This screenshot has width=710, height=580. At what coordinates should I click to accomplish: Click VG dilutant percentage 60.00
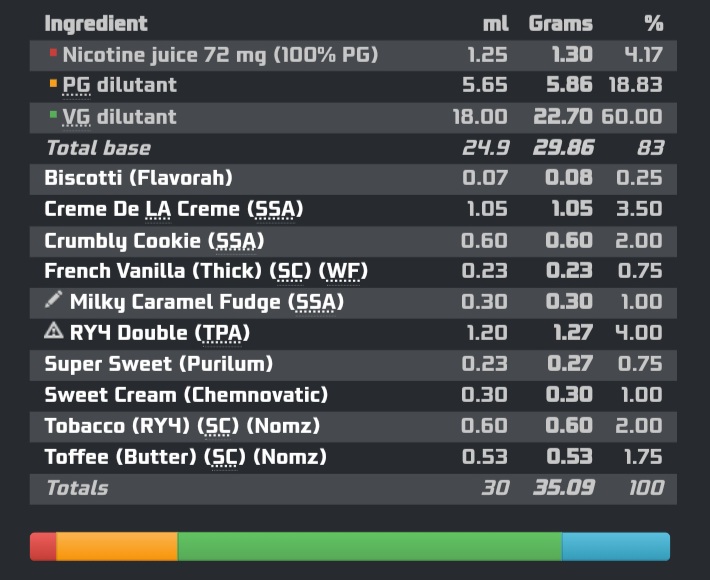point(632,117)
